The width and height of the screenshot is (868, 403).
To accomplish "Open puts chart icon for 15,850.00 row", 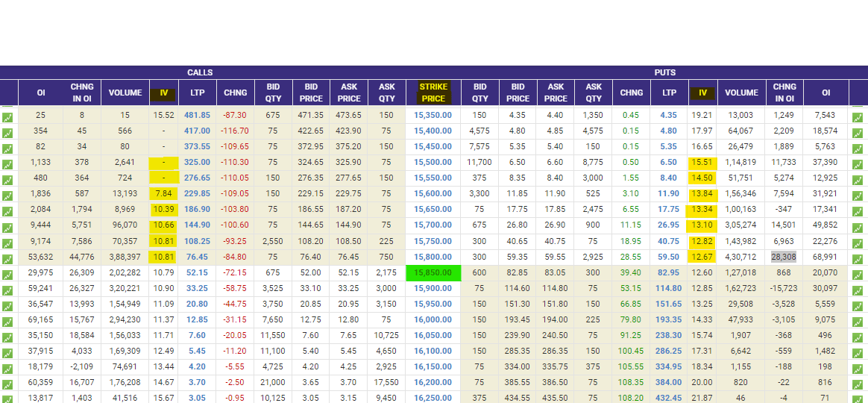I will pyautogui.click(x=858, y=275).
